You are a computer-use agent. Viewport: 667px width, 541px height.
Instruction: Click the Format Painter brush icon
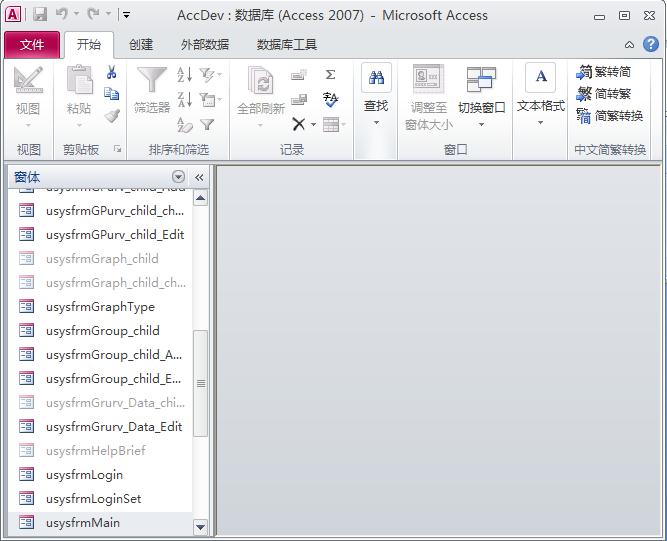111,116
